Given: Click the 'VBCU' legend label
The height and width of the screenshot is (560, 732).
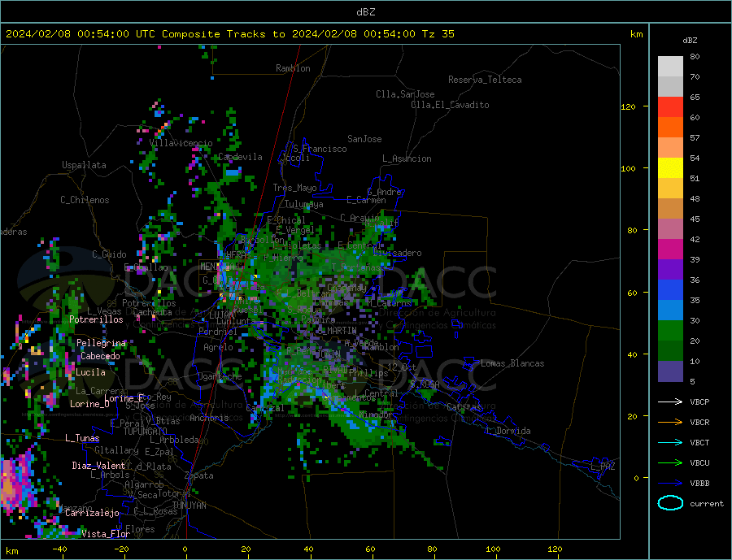Looking at the screenshot, I should click(699, 463).
